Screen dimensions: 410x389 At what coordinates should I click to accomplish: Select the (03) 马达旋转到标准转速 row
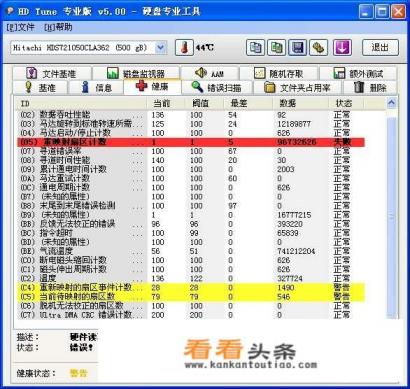click(x=191, y=124)
